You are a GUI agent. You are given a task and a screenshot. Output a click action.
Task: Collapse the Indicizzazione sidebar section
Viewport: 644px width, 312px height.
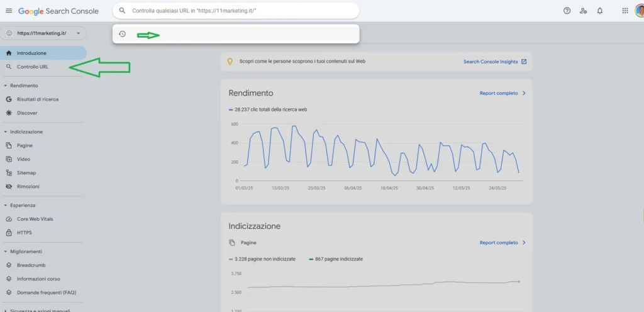tap(6, 132)
